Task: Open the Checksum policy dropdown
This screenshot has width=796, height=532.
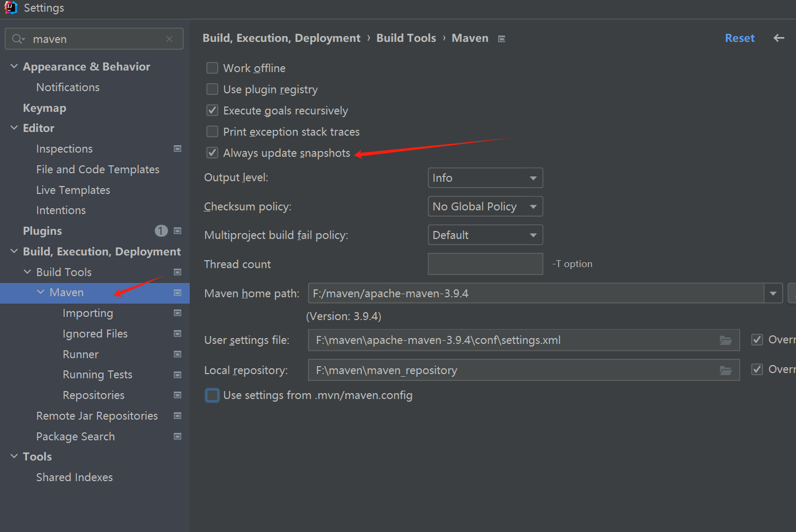Action: [485, 207]
